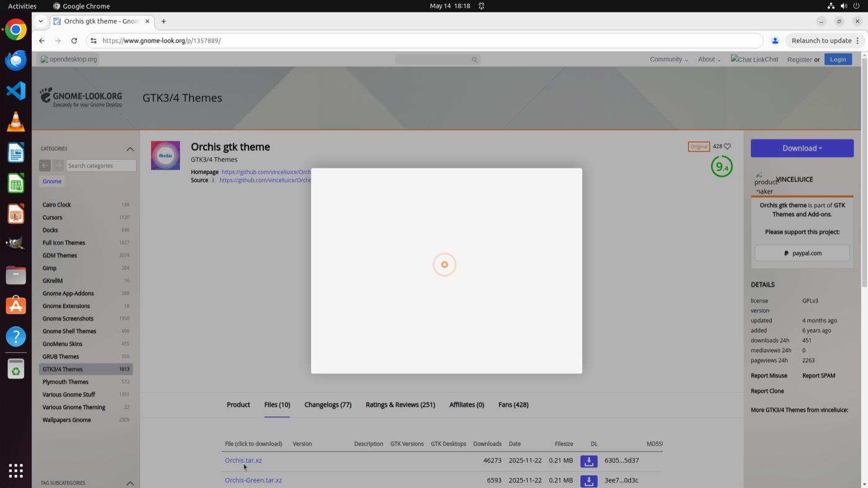Open the Changelogs (77) tab
Image resolution: width=868 pixels, height=488 pixels.
(328, 405)
